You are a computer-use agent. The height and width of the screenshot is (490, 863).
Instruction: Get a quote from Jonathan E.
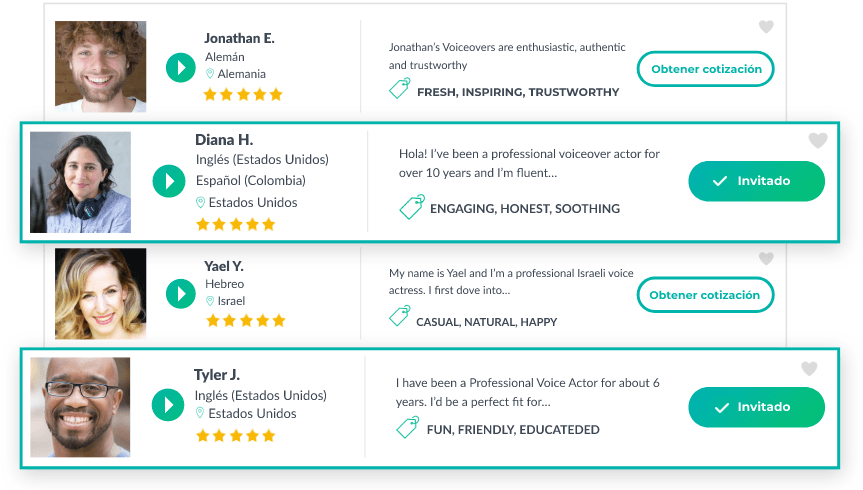coord(706,69)
